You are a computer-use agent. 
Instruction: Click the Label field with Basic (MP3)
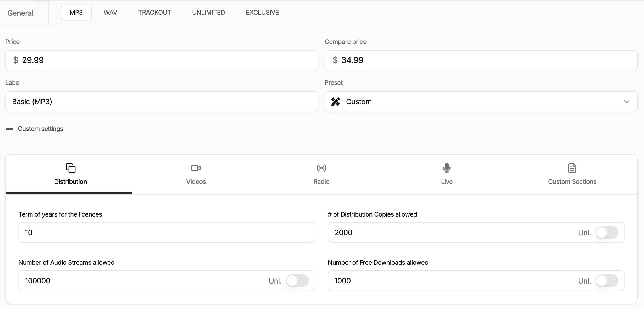[162, 102]
